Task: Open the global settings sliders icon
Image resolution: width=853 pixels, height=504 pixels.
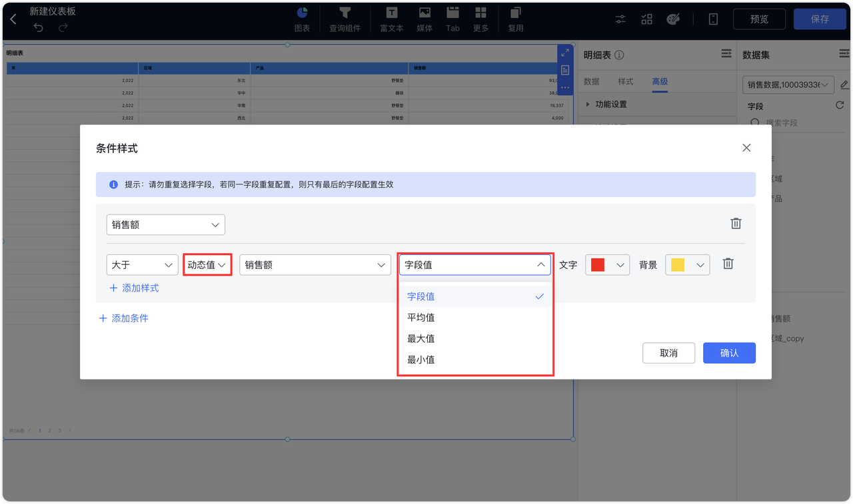Action: 620,19
